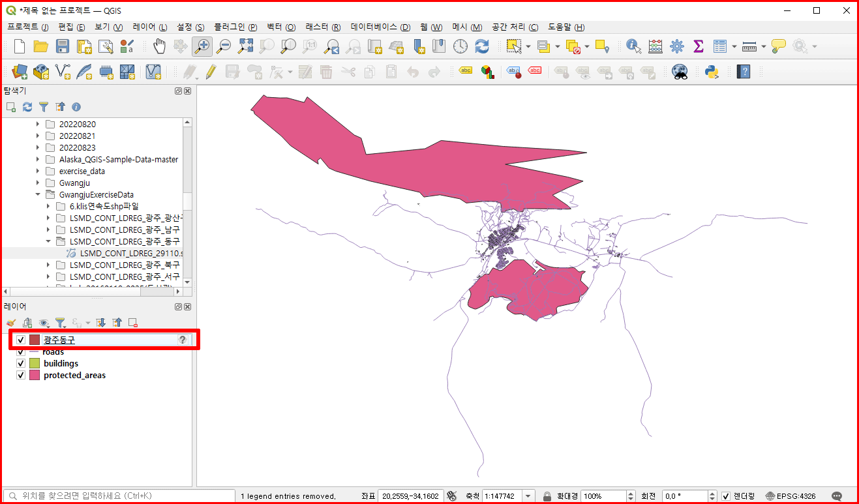Click the New GeoPackage Layer icon
859x504 pixels.
click(x=41, y=72)
